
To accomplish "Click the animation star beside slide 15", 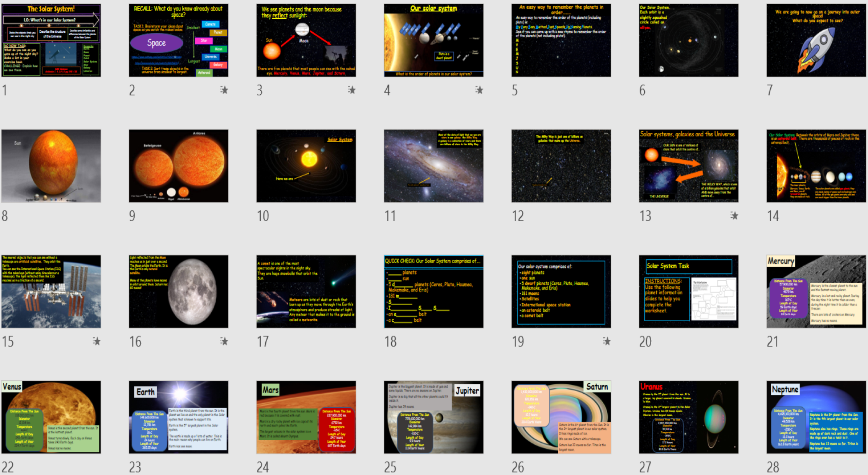I will 97,342.
